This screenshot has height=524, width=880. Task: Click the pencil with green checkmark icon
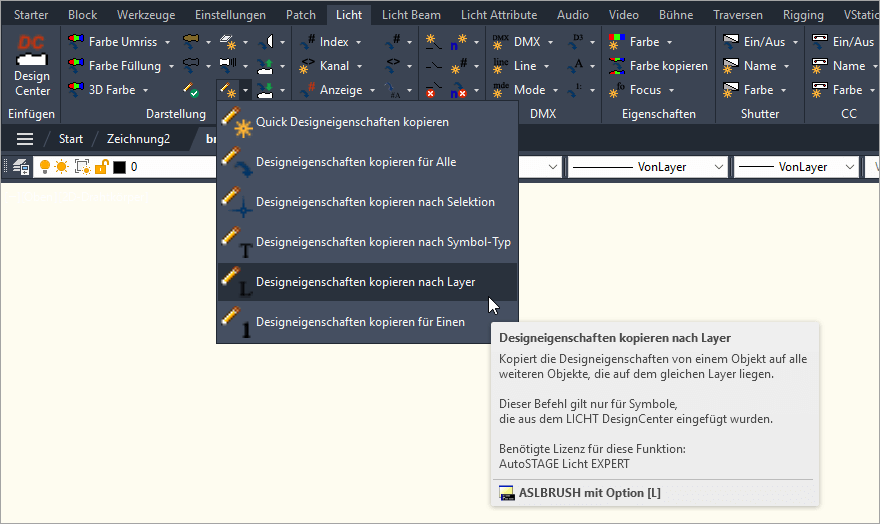click(191, 90)
